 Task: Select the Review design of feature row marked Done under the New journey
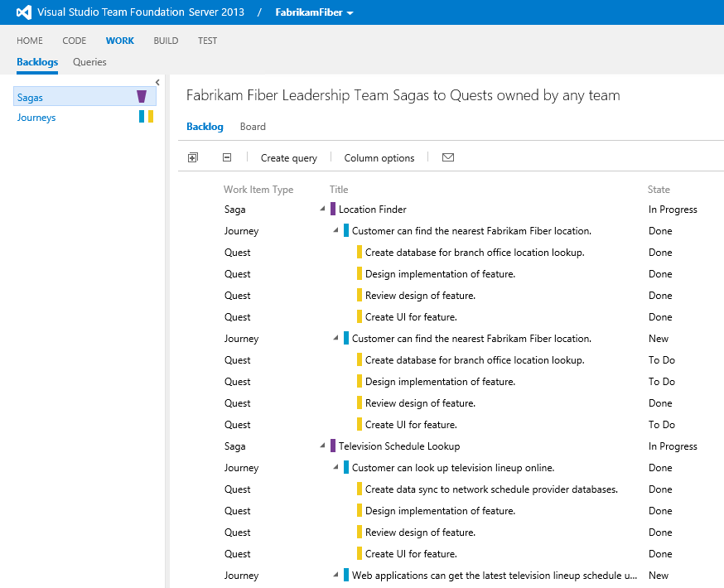(x=420, y=403)
